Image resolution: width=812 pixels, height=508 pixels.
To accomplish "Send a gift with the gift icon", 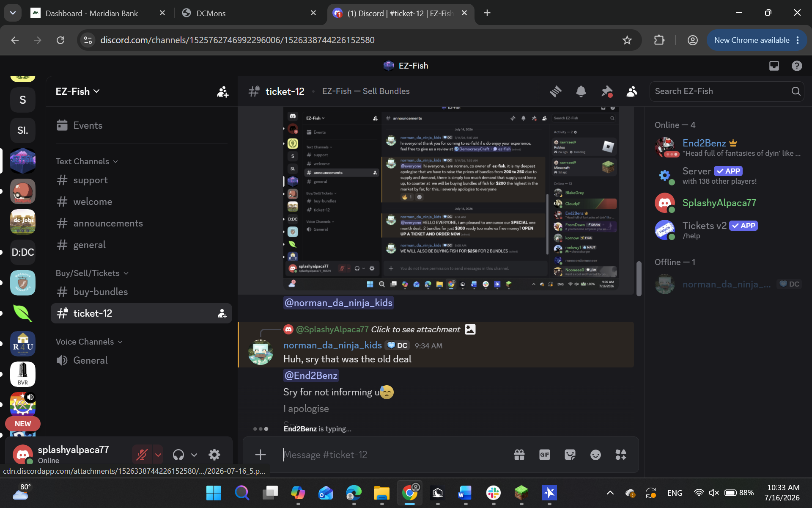I will [x=519, y=455].
